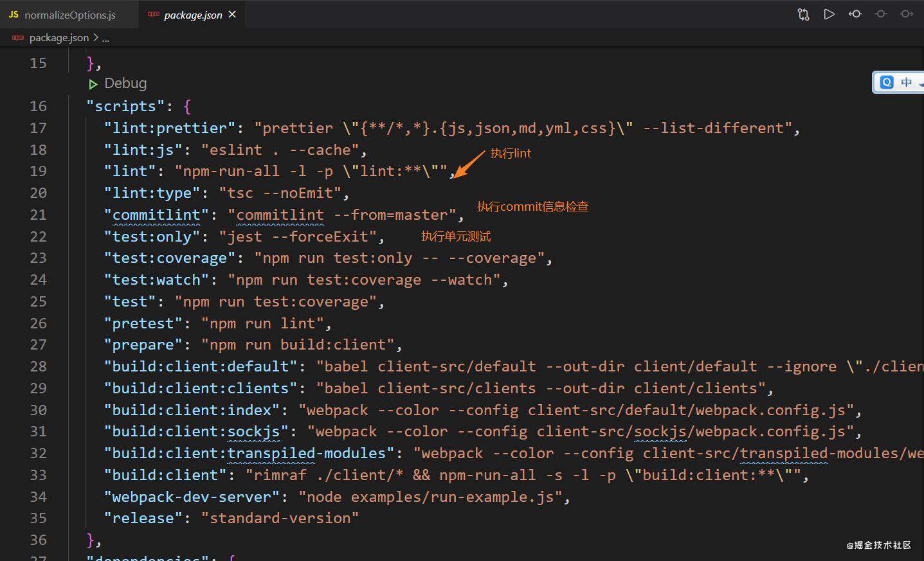Select the package.json editor tab
The image size is (924, 561).
pyautogui.click(x=192, y=14)
